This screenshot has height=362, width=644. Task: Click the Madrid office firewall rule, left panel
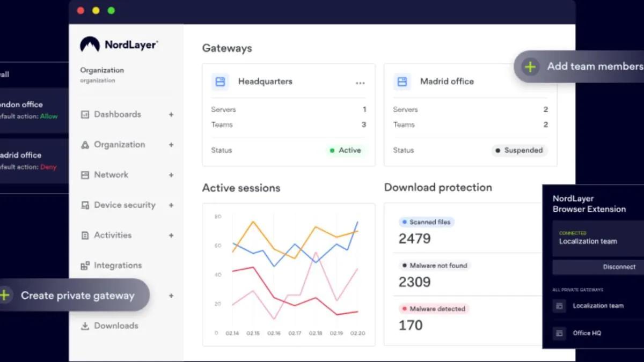click(x=34, y=161)
